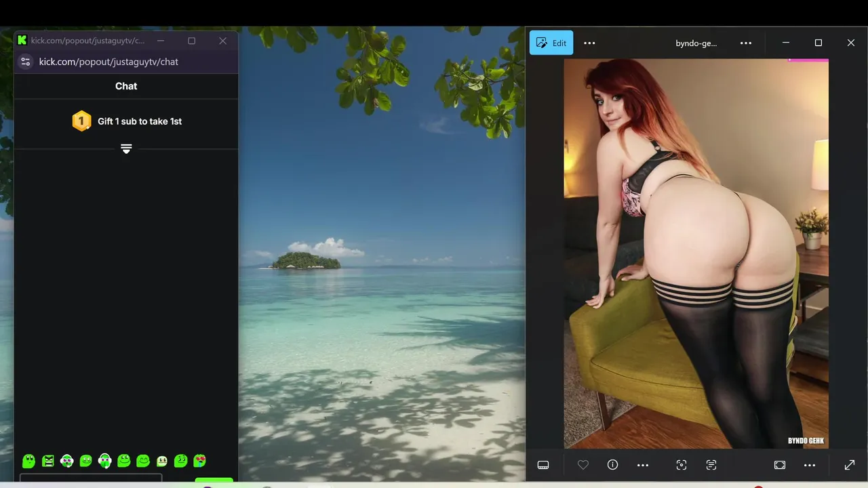The width and height of the screenshot is (868, 488).
Task: Expand the gift leaderboard with the down-arrow icon
Action: tap(126, 148)
